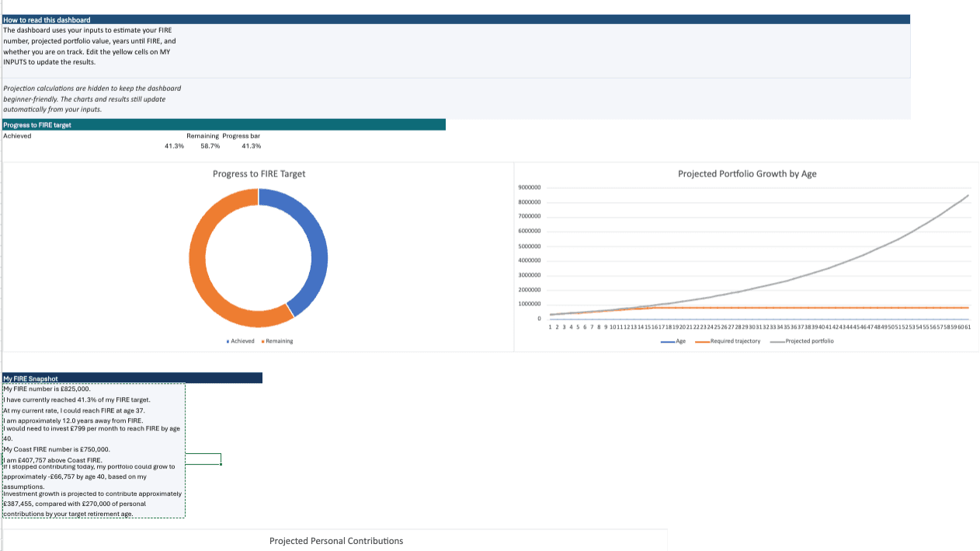Click the 'invest £799 per month' line

92,433
